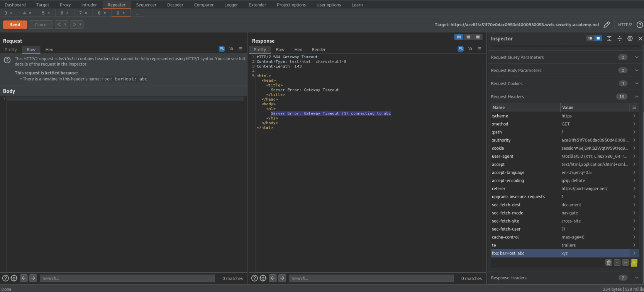644x292 pixels.
Task: Click the kettled request info icon
Action: click(x=7, y=60)
